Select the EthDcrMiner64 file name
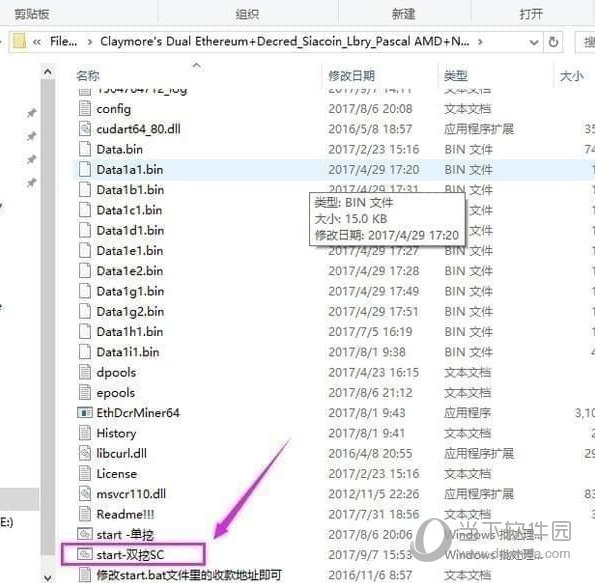Viewport: 595px width, 583px height. click(138, 413)
